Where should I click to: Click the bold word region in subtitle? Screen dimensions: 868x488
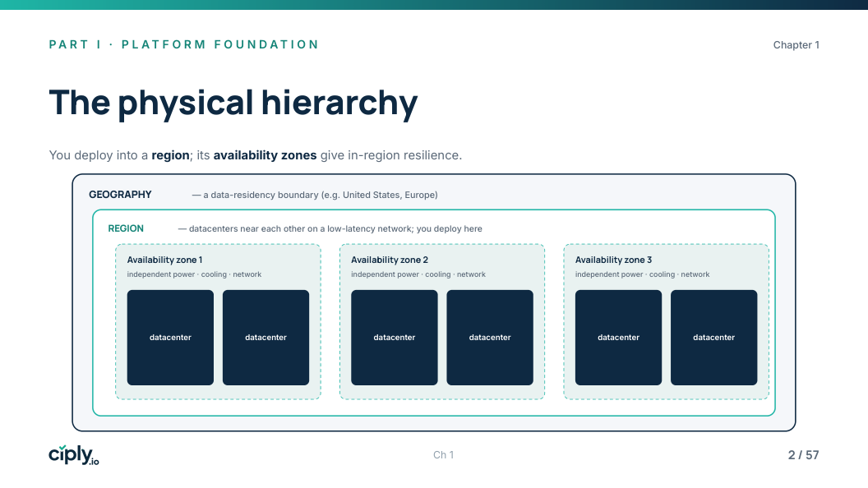pyautogui.click(x=170, y=155)
